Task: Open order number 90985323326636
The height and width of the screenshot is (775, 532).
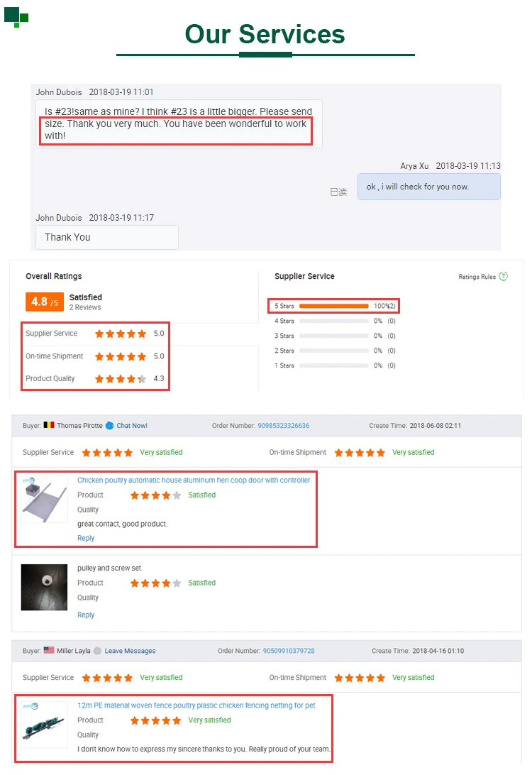Action: click(284, 426)
